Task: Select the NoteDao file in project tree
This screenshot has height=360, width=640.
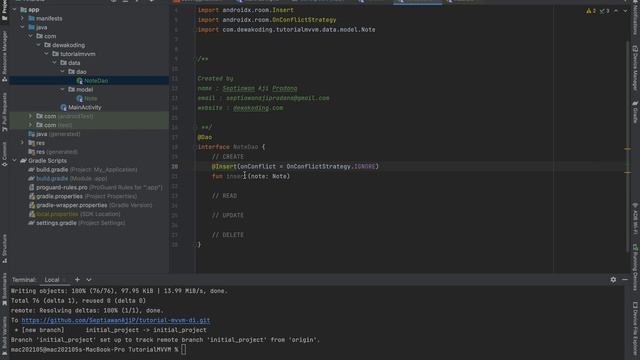Action: [x=96, y=80]
